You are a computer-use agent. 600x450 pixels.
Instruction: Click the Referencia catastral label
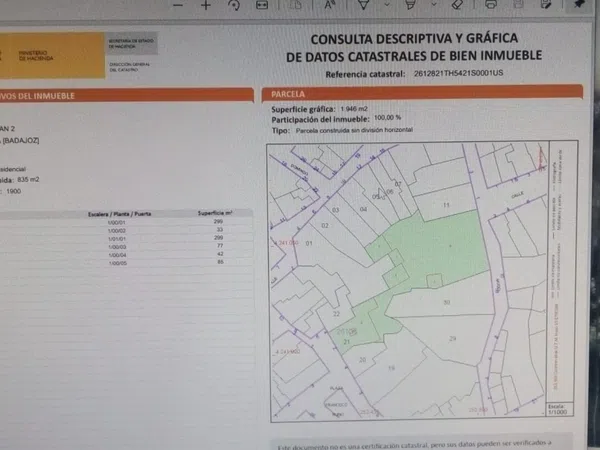pos(365,74)
